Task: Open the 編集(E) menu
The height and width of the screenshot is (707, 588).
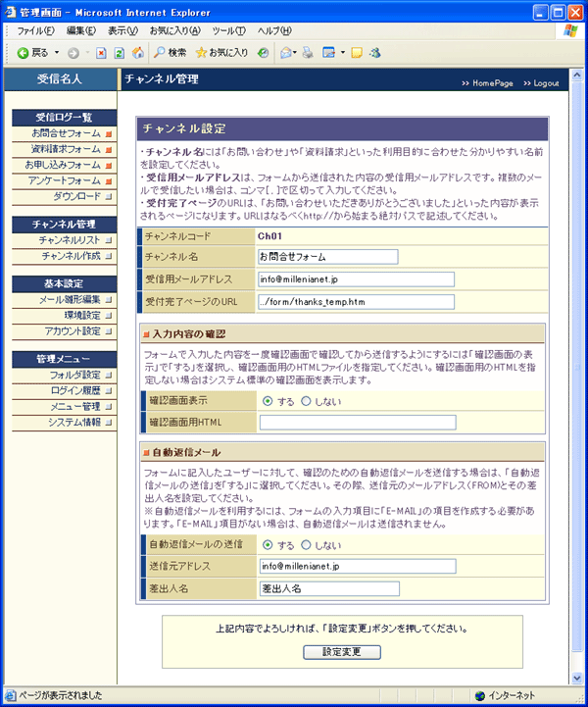Action: [x=81, y=30]
